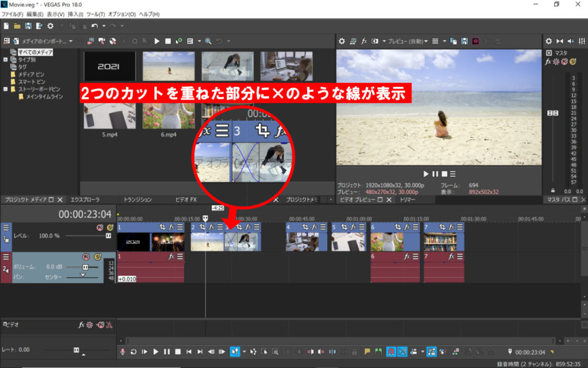
Task: Open Project Properties gear icon in main toolbar
Action: [51, 26]
